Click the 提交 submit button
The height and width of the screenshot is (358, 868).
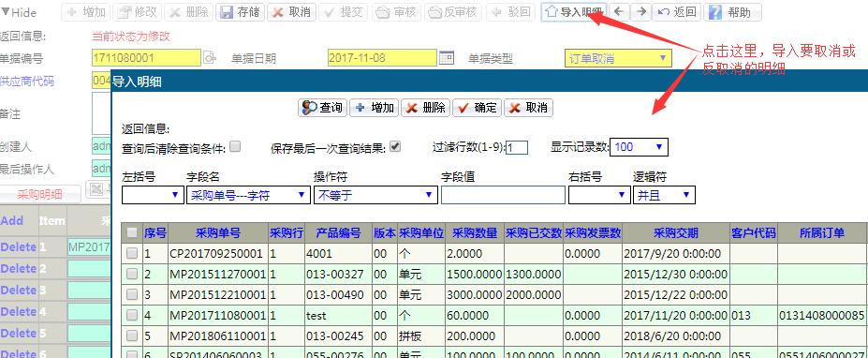coord(344,12)
